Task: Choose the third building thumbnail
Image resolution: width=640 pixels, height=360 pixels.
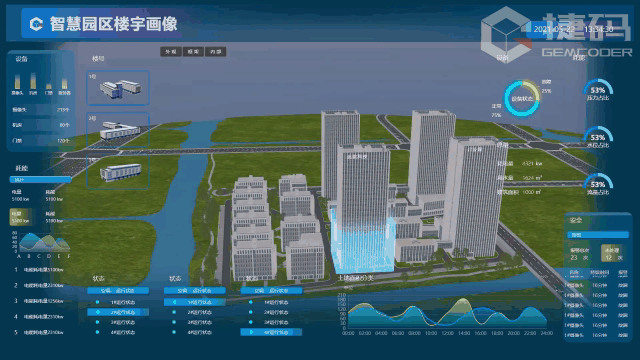Action: (x=118, y=172)
